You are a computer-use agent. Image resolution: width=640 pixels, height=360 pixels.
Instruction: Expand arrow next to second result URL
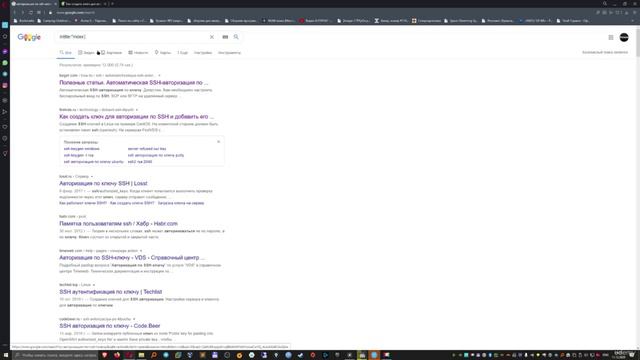(137, 110)
